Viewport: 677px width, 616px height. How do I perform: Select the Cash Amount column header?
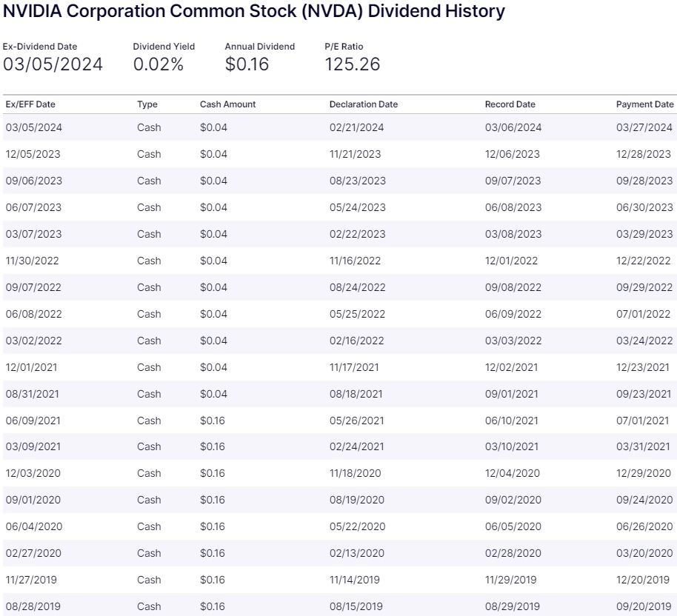227,104
